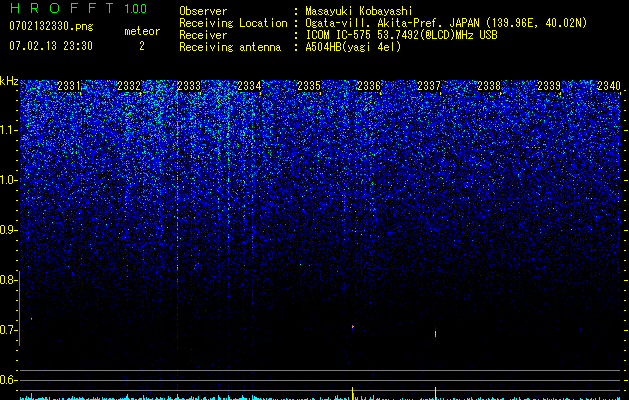Click the 2334 time marker
This screenshot has width=629, height=400.
(249, 86)
